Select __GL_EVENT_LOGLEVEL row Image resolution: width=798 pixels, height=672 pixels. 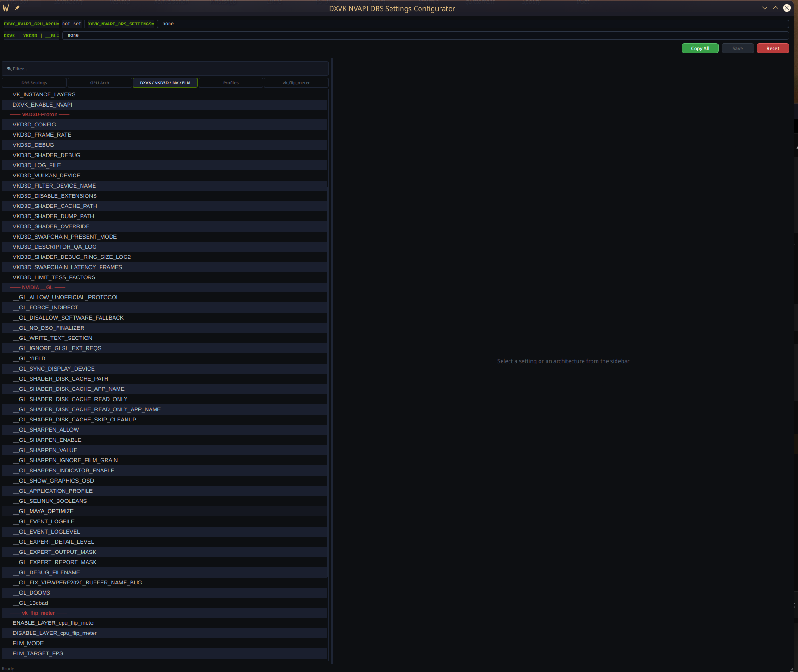pyautogui.click(x=164, y=532)
